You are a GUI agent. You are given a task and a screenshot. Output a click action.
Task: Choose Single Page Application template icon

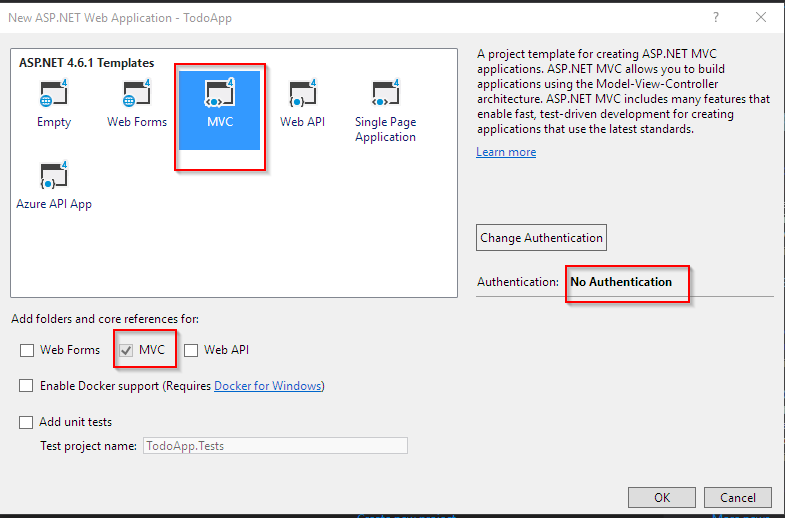(x=385, y=94)
